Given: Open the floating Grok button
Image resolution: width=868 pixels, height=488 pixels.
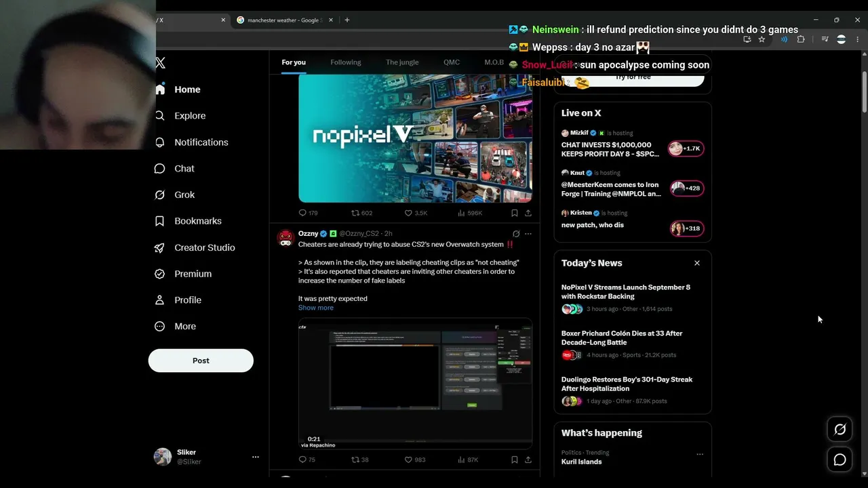Looking at the screenshot, I should tap(840, 429).
